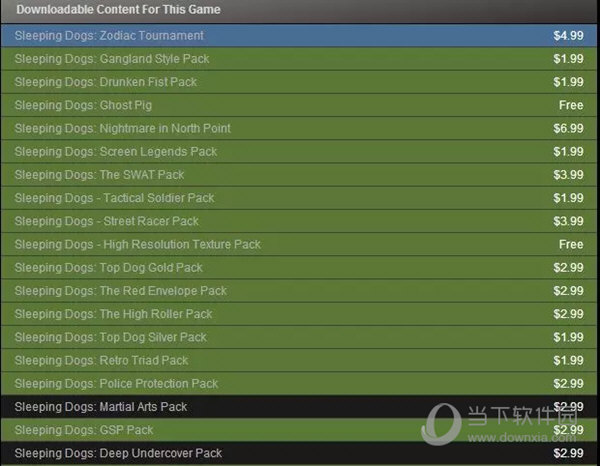
Task: Click Free label on Ghost Pig row
Action: pyautogui.click(x=571, y=105)
